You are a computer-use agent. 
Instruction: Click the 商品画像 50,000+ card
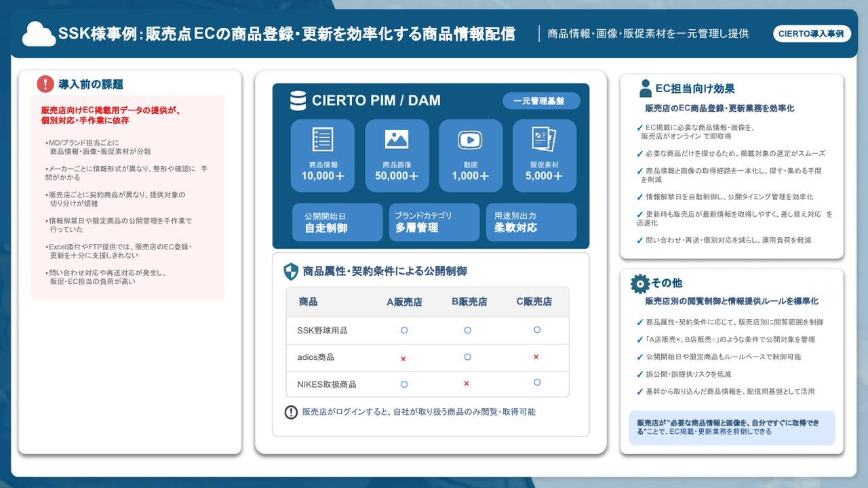tap(397, 156)
